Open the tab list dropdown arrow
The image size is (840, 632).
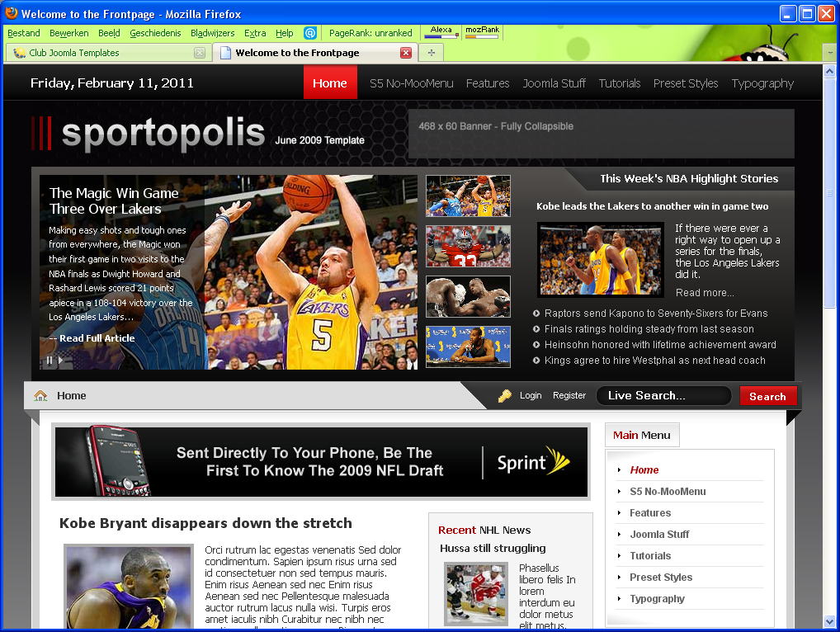click(x=830, y=53)
